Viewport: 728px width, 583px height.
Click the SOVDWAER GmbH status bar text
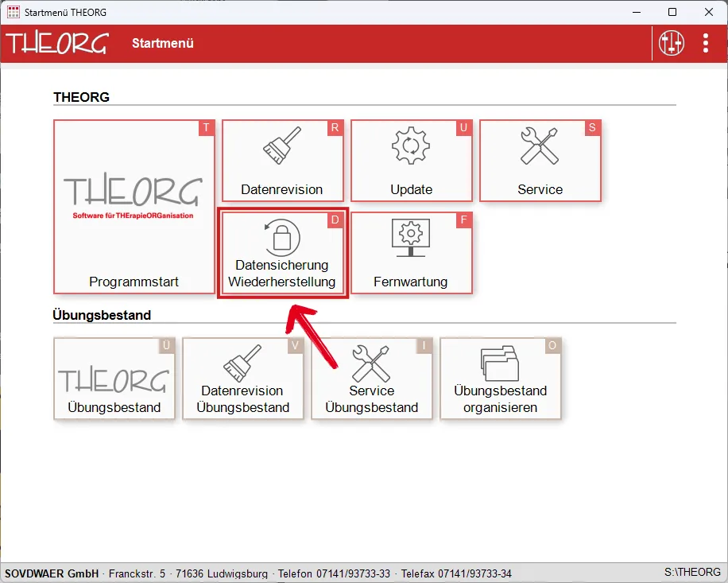(52, 573)
